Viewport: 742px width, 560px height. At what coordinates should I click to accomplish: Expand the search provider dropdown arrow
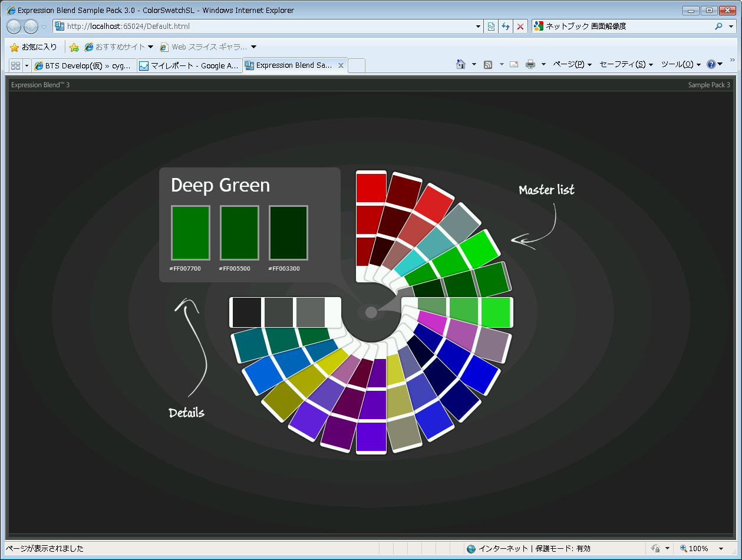(732, 27)
